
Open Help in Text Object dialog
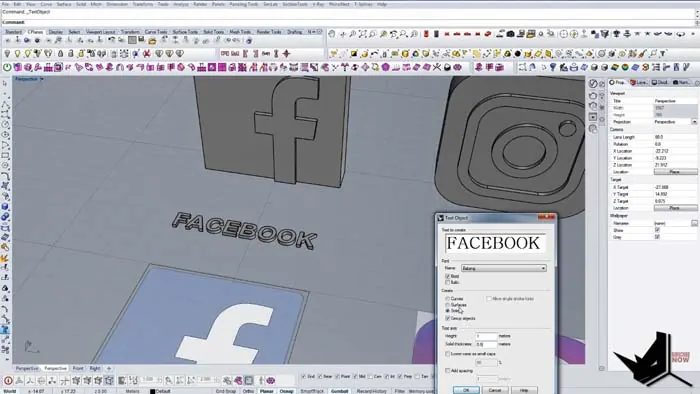pos(524,390)
